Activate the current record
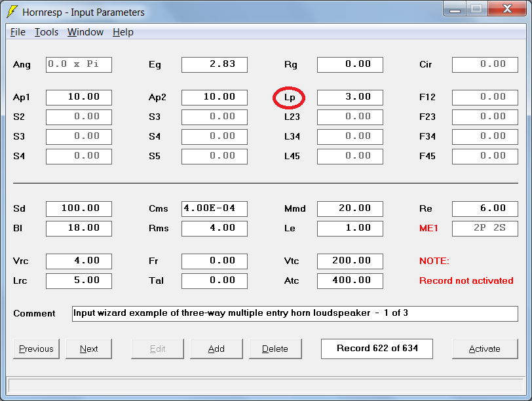This screenshot has height=401, width=532. point(485,349)
